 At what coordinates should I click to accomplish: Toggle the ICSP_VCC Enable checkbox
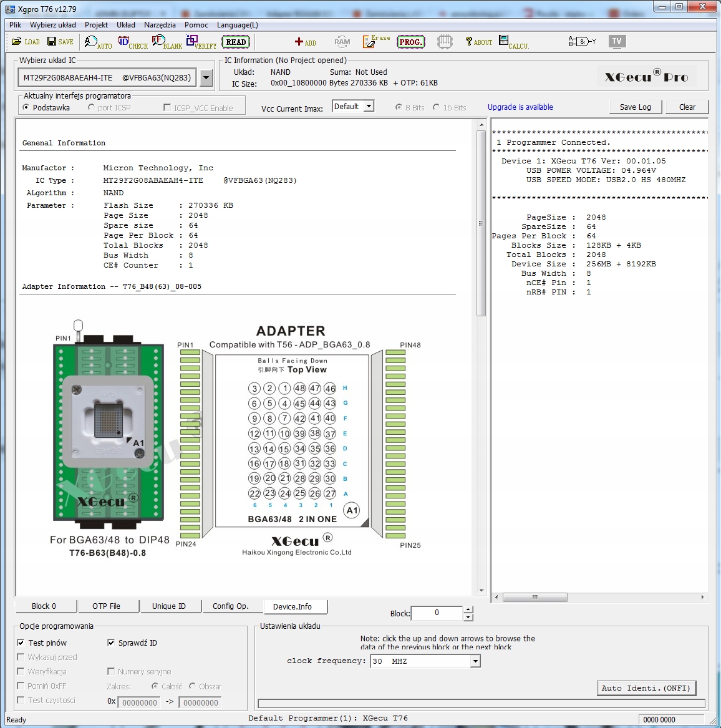167,108
